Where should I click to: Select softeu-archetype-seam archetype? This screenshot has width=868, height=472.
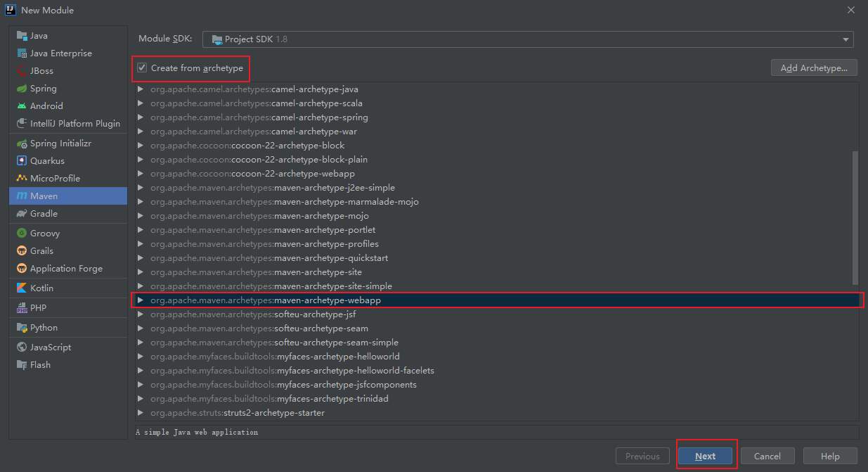pos(496,329)
